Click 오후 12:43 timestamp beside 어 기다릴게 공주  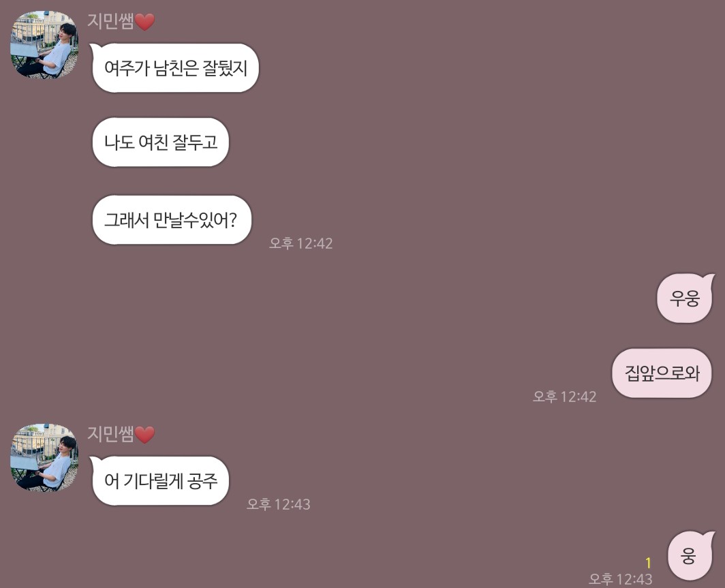coord(278,504)
